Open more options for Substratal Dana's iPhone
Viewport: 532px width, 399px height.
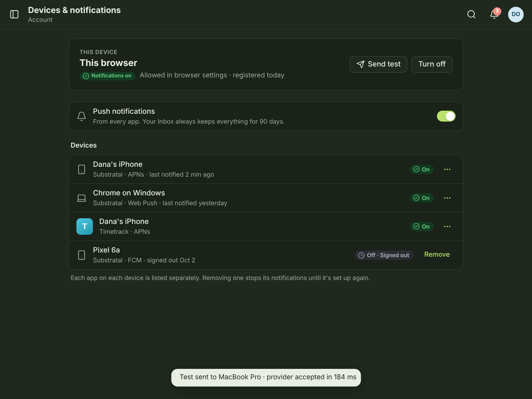[x=447, y=169]
